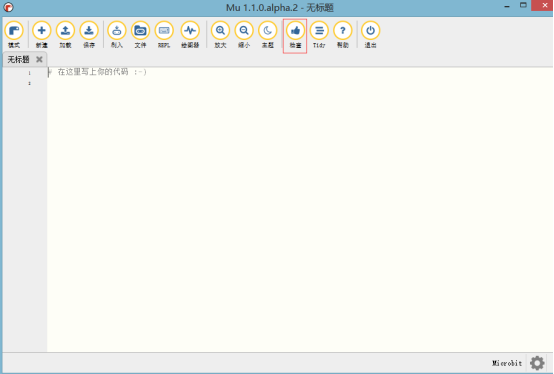Toggle the Plotter (绘图器) pane
The image size is (554, 374).
coord(190,34)
